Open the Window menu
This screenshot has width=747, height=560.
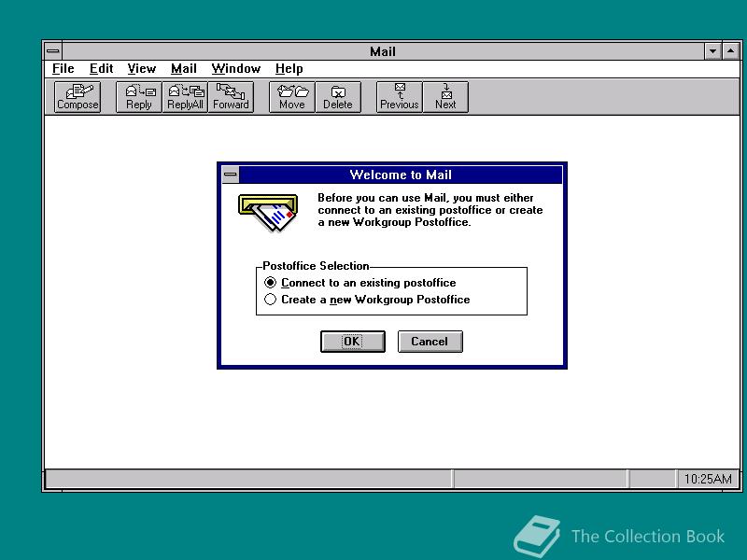click(x=236, y=68)
